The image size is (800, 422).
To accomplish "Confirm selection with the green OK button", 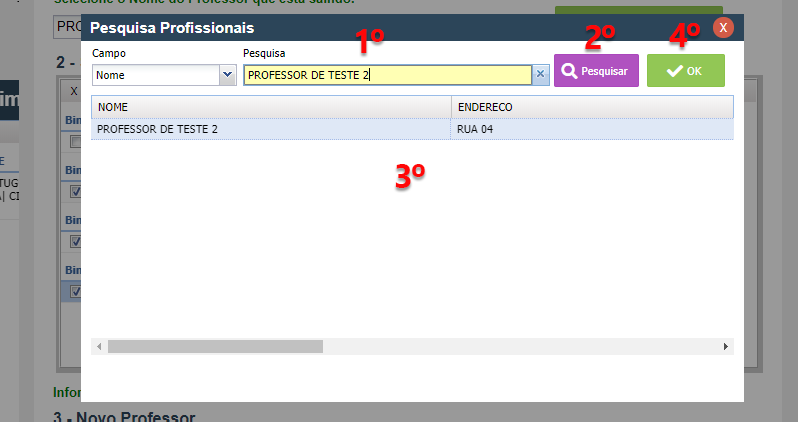I will point(685,70).
